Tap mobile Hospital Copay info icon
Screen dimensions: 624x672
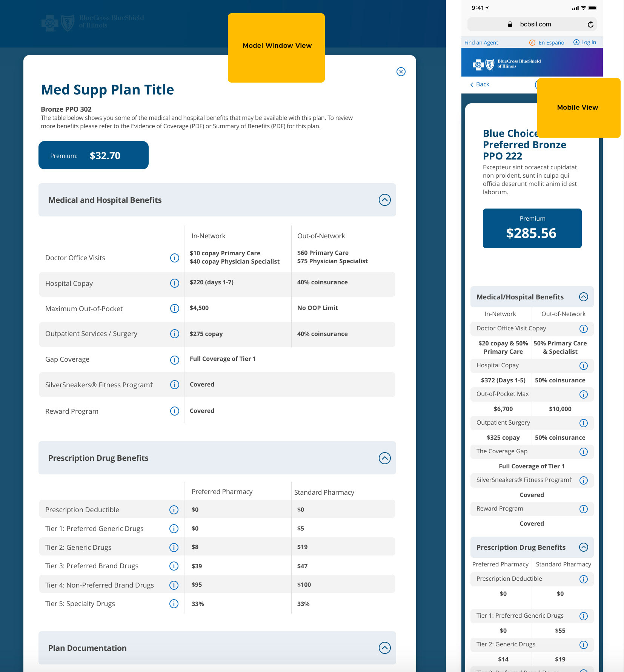pyautogui.click(x=583, y=366)
